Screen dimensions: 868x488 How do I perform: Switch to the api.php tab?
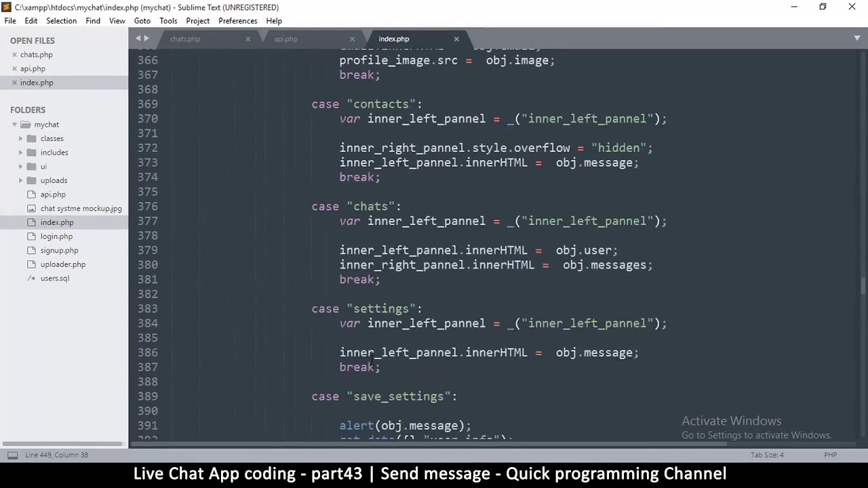pyautogui.click(x=285, y=39)
